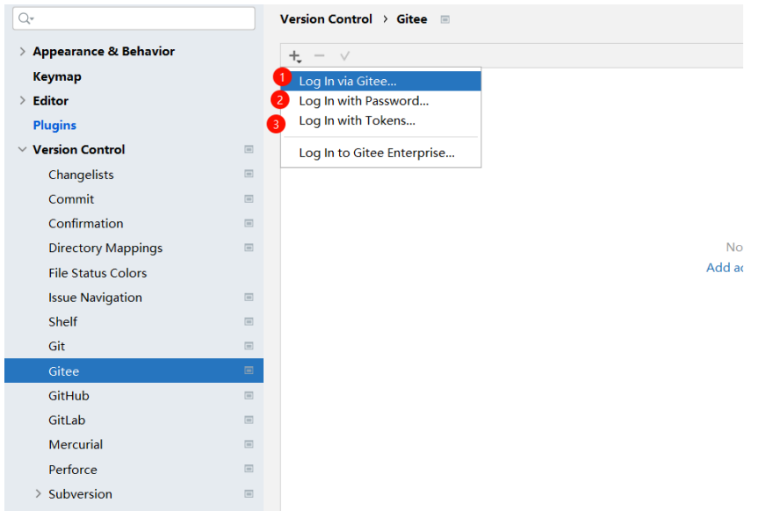Click project icon beside Mercurial row
759x532 pixels.
pos(249,444)
